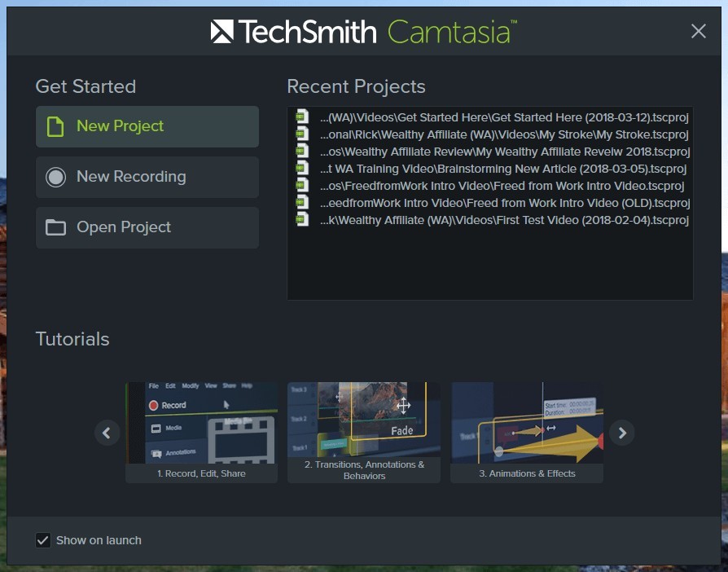Screen dimensions: 728x572
Task: Show next tutorials with right arrow
Action: click(x=621, y=433)
